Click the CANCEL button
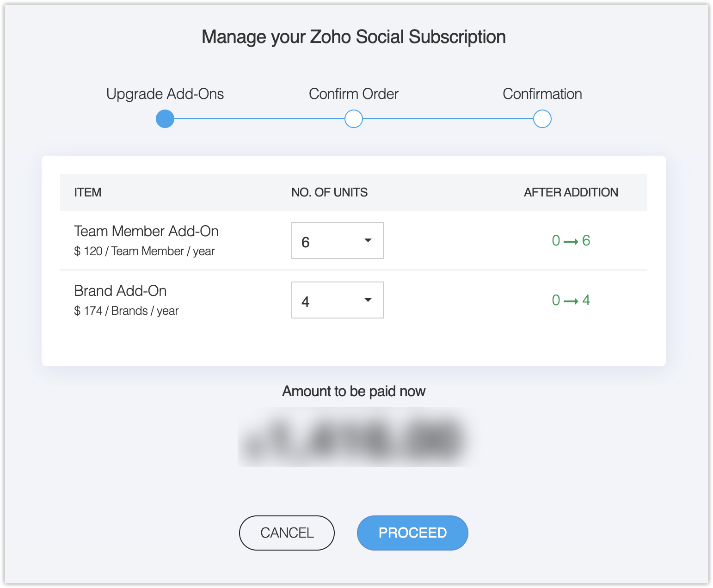The image size is (713, 588). (287, 533)
